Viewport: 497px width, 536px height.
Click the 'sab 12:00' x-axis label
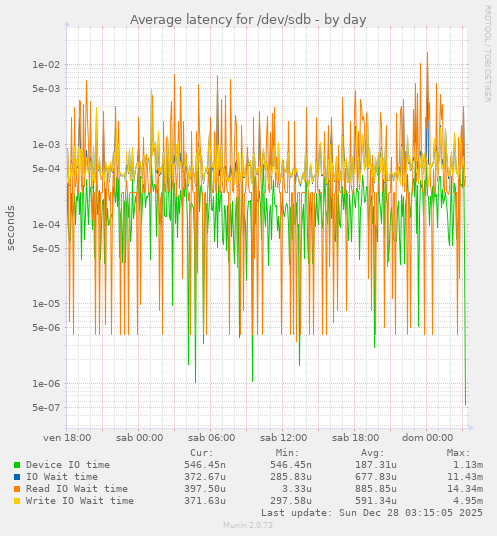click(x=284, y=438)
